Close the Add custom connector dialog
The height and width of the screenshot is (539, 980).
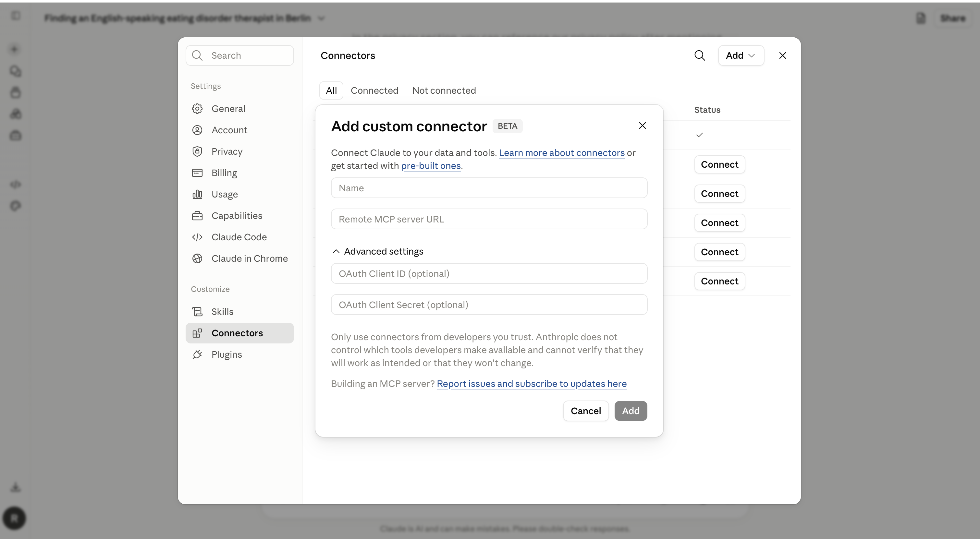642,126
